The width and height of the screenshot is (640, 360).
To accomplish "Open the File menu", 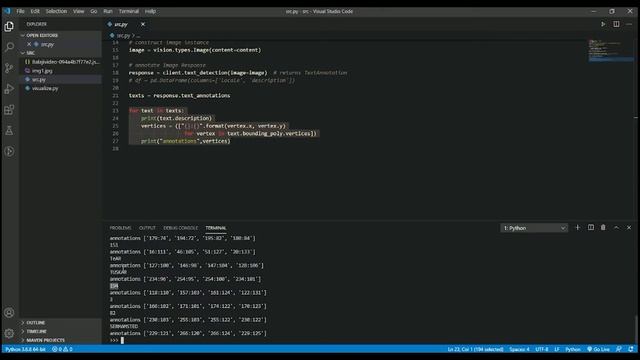I will coord(20,11).
